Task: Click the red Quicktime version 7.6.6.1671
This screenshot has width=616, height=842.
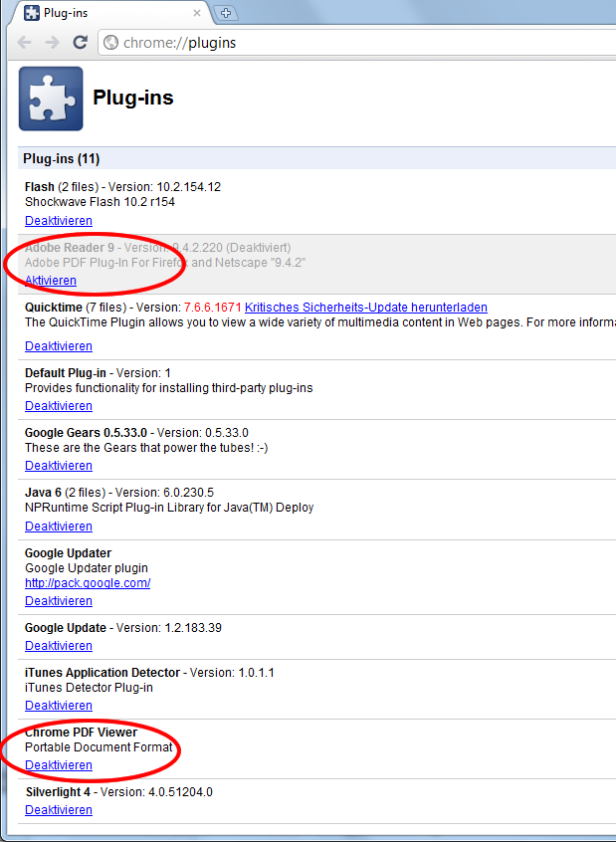Action: click(213, 308)
